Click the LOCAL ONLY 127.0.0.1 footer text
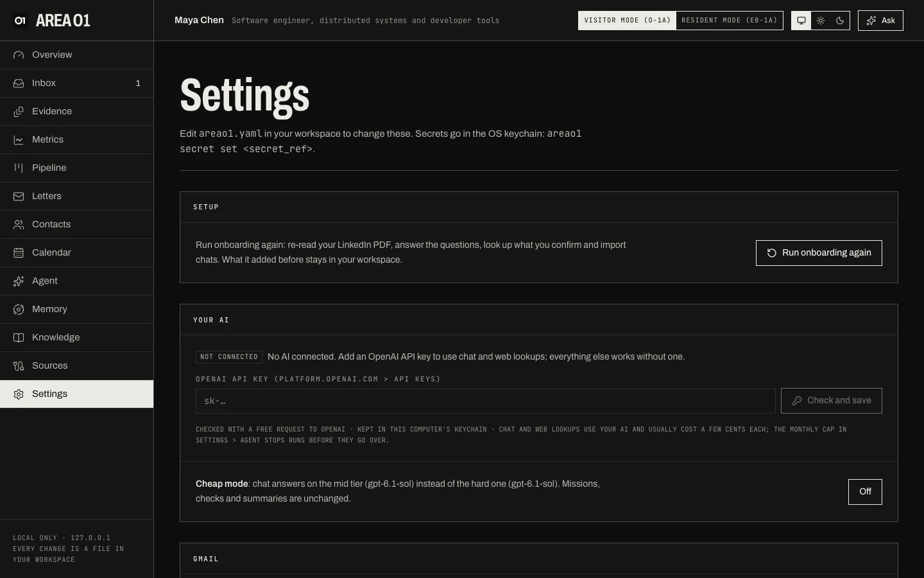Viewport: 924px width, 578px height. 62,538
